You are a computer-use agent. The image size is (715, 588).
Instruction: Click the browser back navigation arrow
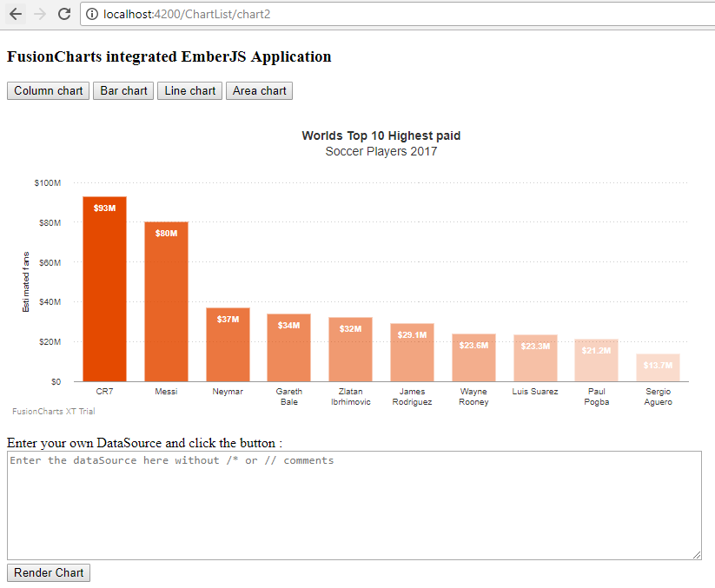click(x=14, y=14)
